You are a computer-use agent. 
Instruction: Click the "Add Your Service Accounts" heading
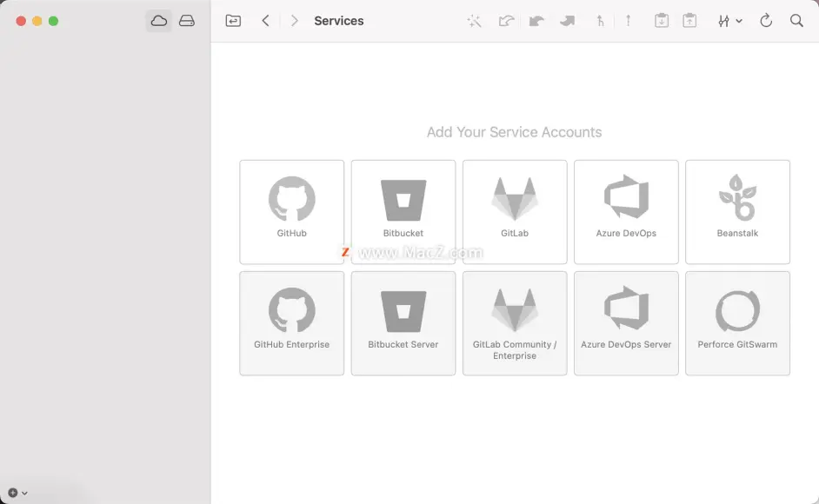click(514, 132)
